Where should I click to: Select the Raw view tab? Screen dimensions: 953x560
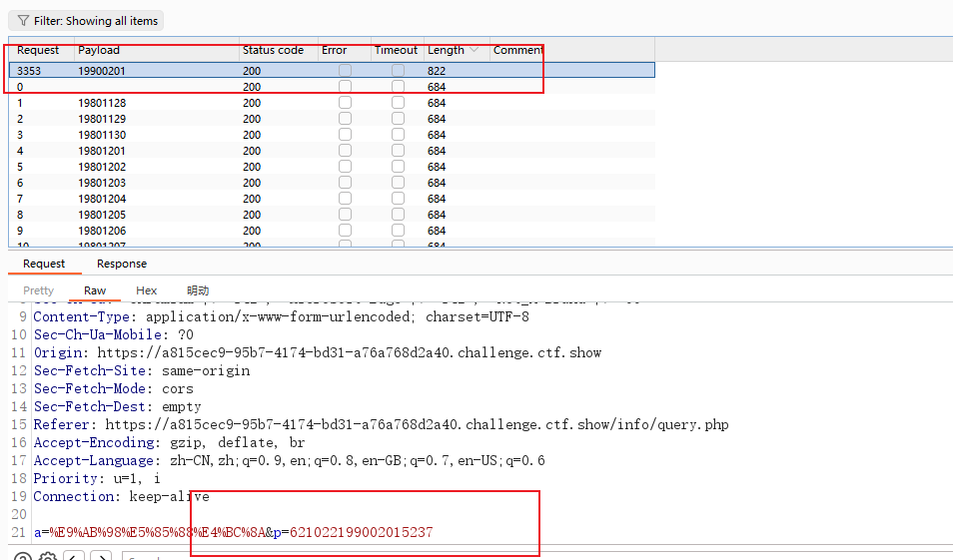[95, 290]
